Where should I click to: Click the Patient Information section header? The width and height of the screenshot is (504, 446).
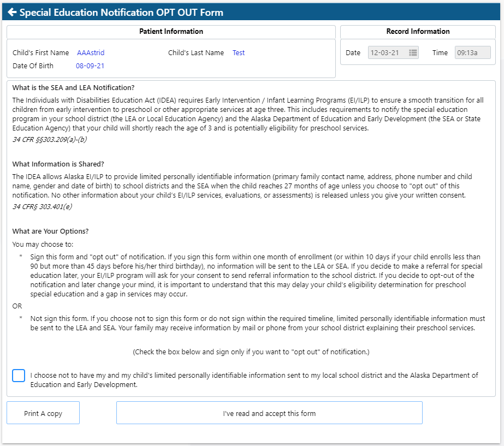[x=171, y=32]
